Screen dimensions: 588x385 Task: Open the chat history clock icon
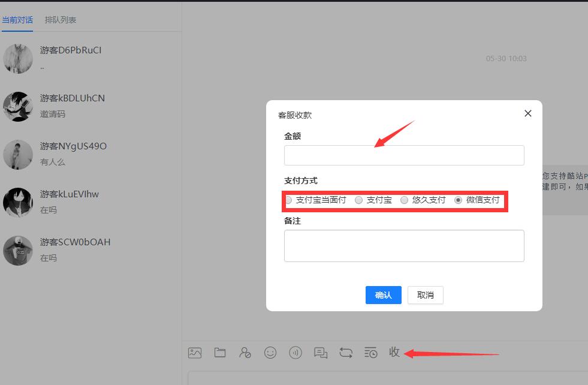tap(371, 353)
